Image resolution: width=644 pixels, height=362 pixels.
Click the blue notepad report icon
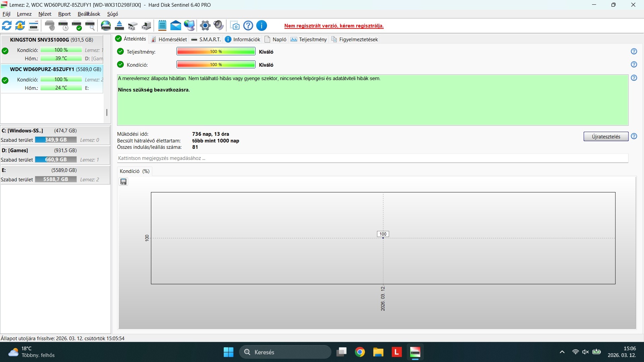click(x=162, y=25)
